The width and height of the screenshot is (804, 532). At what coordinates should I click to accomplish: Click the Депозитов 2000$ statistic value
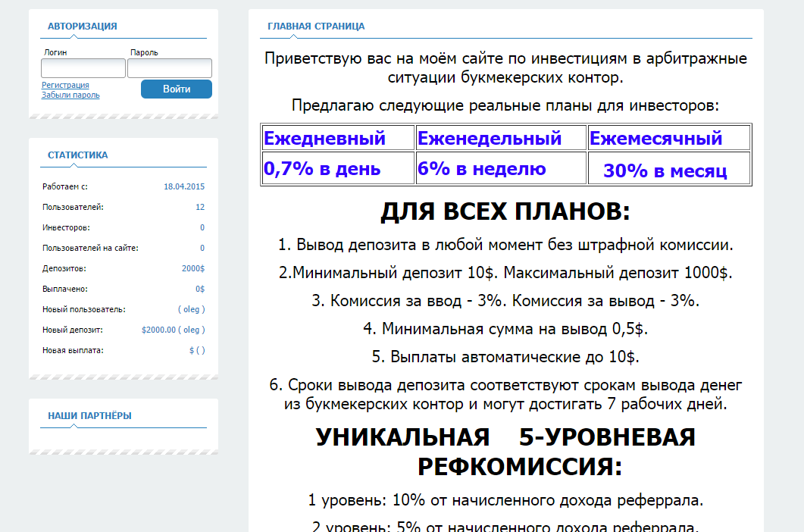tap(193, 268)
